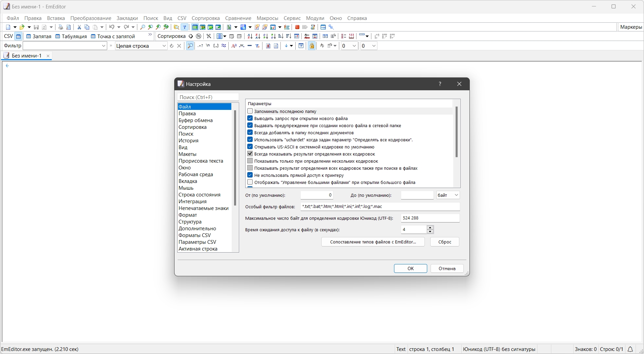Open the Сервис menu
Viewport: 644px width, 354px height.
click(x=292, y=18)
